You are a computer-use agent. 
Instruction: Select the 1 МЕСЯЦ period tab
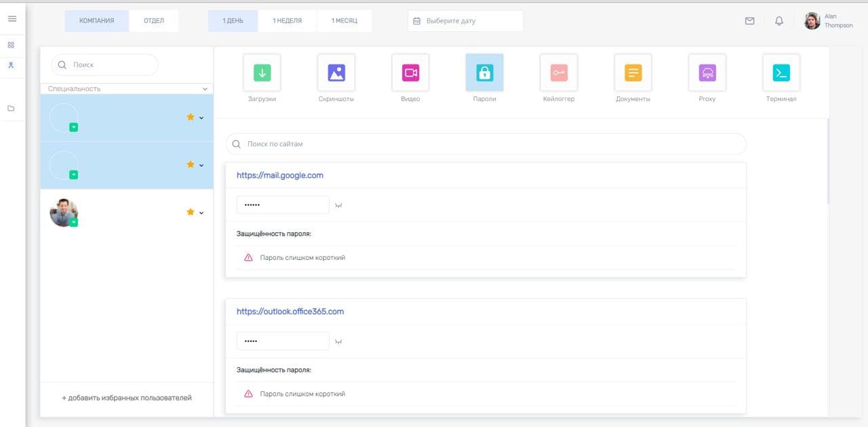[x=344, y=21]
